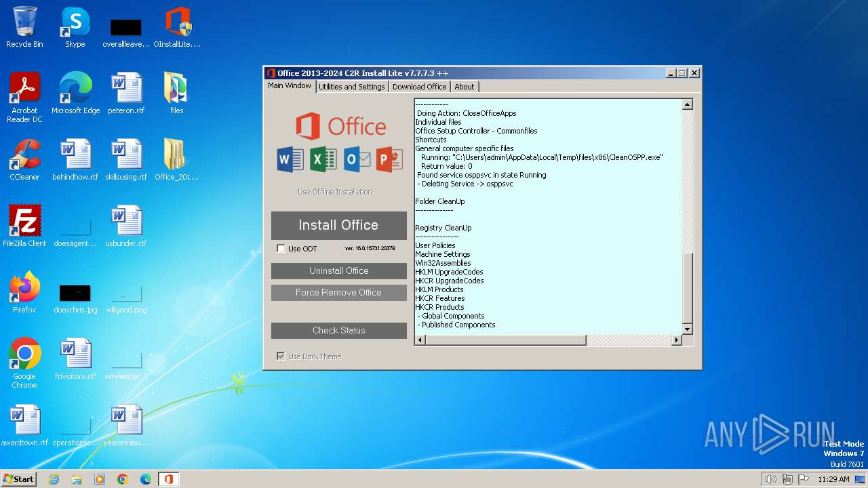Image resolution: width=868 pixels, height=488 pixels.
Task: Toggle the Use Dark Theme checkbox
Action: click(x=281, y=356)
